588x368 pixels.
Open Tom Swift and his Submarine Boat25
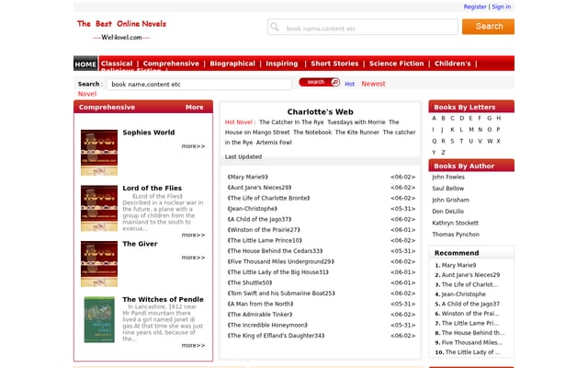click(x=281, y=293)
